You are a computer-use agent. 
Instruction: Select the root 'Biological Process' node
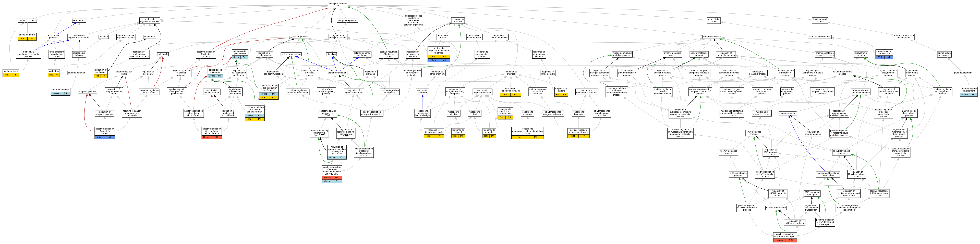[x=337, y=5]
